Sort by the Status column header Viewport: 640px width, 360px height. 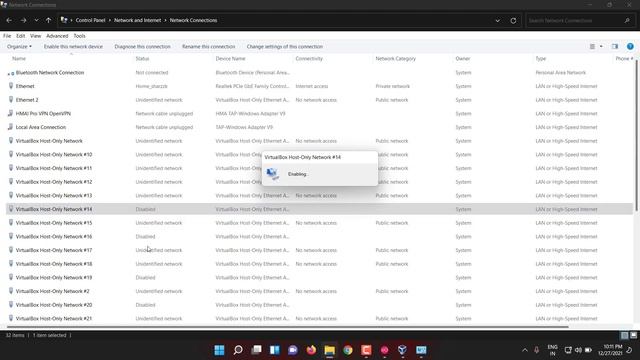point(142,59)
